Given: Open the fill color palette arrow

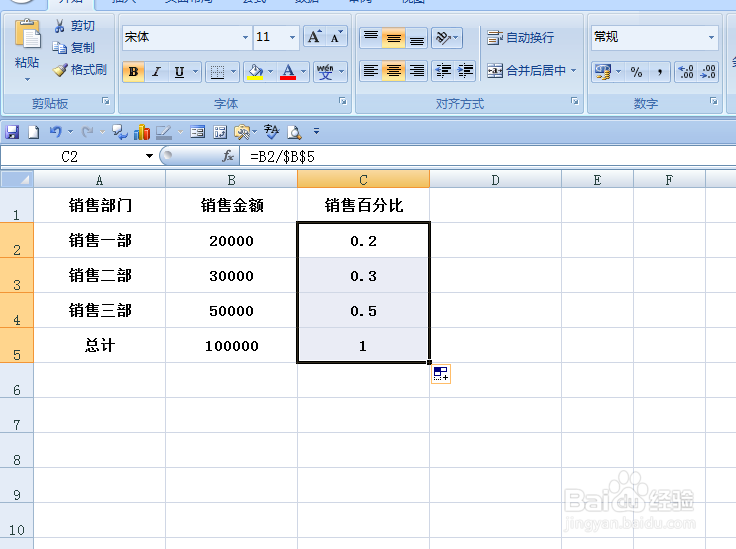Looking at the screenshot, I should [270, 72].
